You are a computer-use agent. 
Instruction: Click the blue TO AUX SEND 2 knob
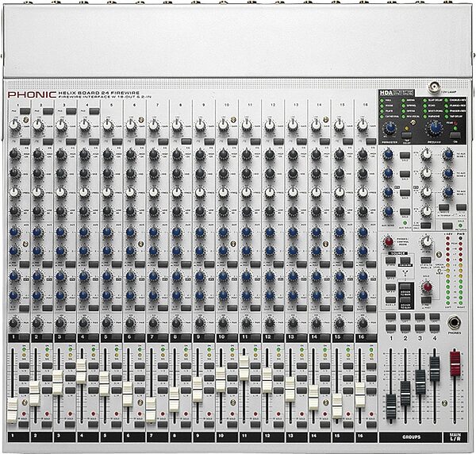coord(447,173)
